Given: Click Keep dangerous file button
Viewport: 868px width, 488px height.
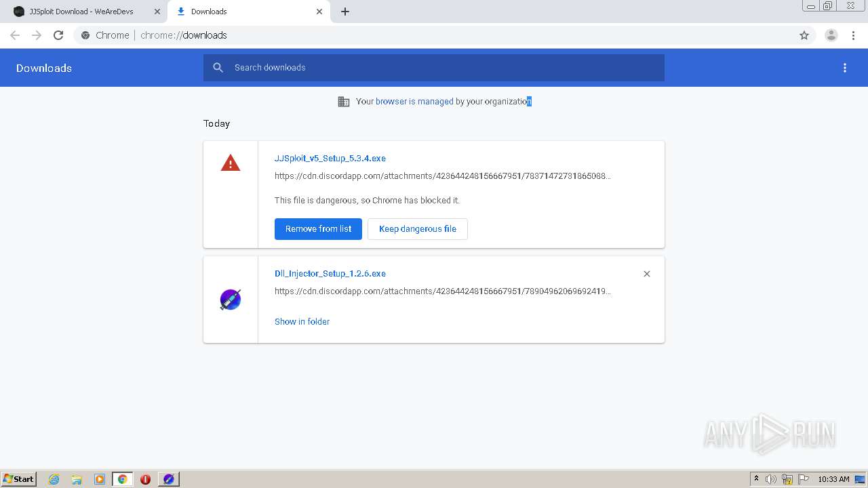Looking at the screenshot, I should 418,229.
